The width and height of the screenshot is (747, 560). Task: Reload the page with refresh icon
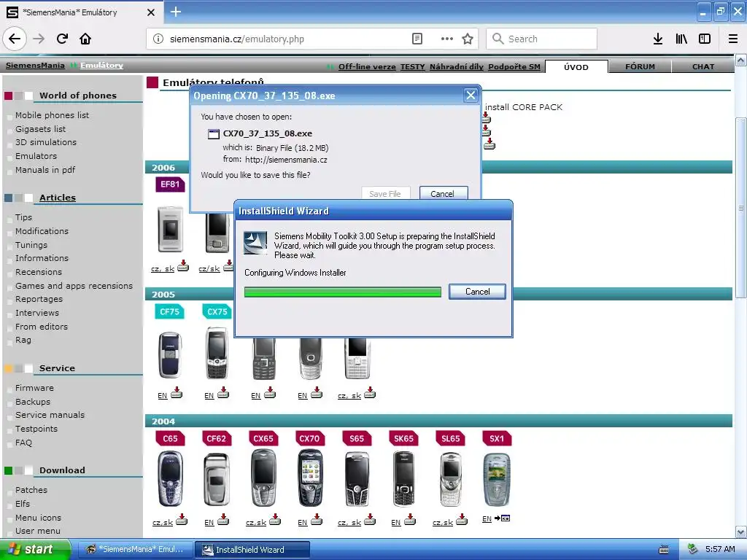click(62, 39)
